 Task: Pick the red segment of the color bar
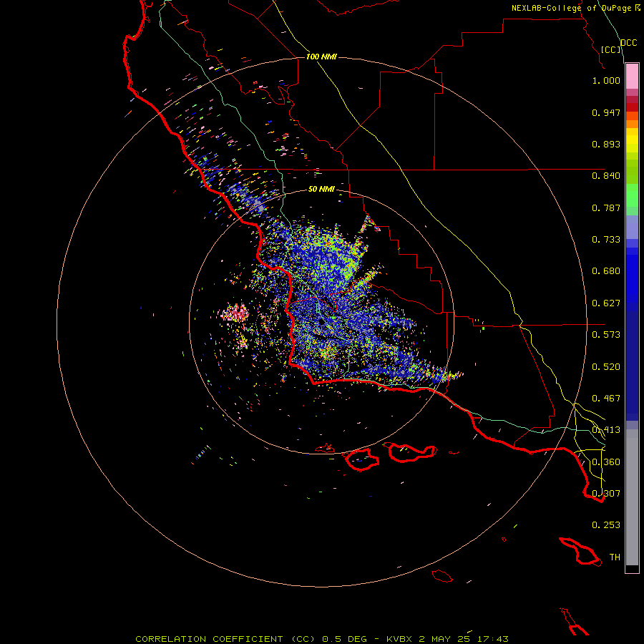(x=632, y=107)
